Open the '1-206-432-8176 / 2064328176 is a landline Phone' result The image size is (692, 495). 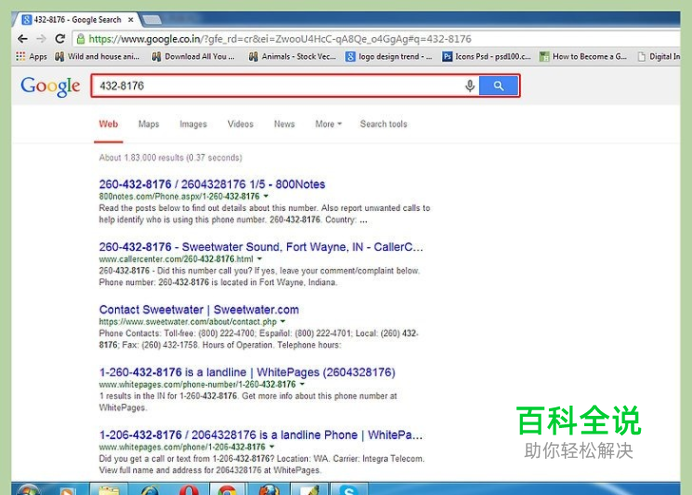tap(261, 435)
